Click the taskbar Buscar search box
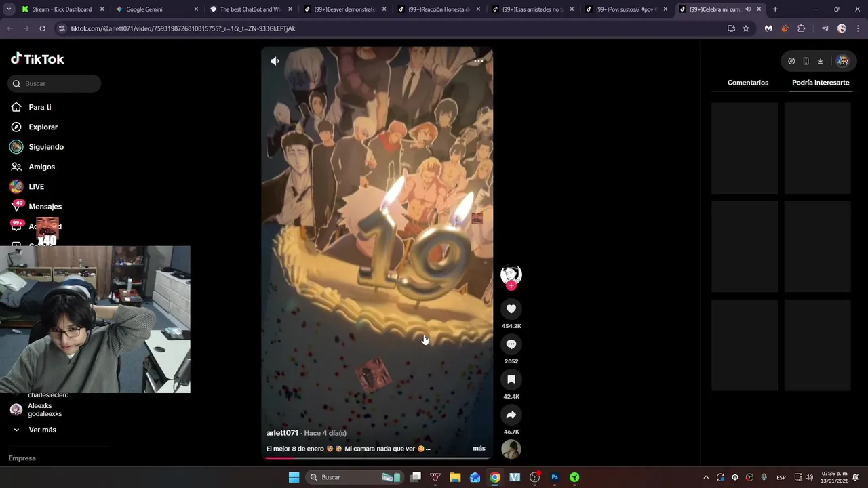Viewport: 868px width, 488px height. (x=354, y=477)
